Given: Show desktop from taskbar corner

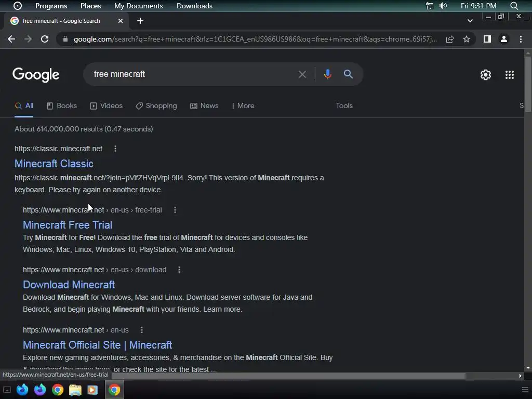Looking at the screenshot, I should (x=7, y=390).
